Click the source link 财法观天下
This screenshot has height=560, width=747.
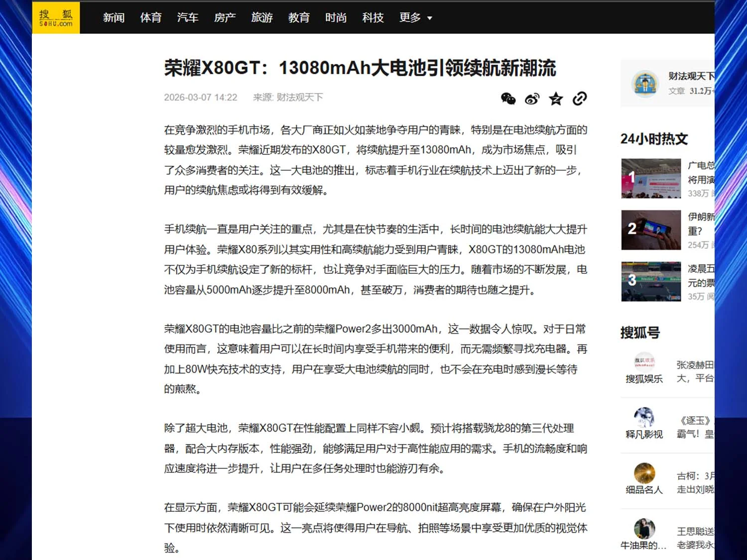pyautogui.click(x=299, y=97)
